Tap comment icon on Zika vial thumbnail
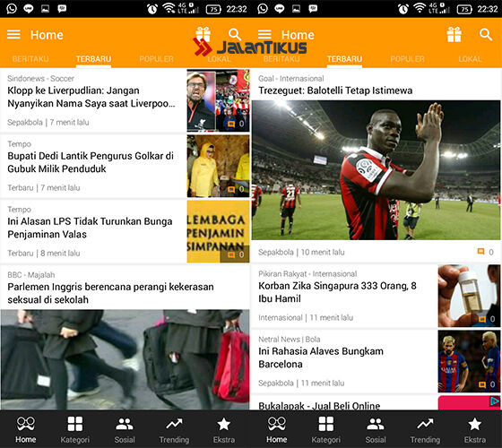Viewport: 502px width, 448px height. (482, 319)
